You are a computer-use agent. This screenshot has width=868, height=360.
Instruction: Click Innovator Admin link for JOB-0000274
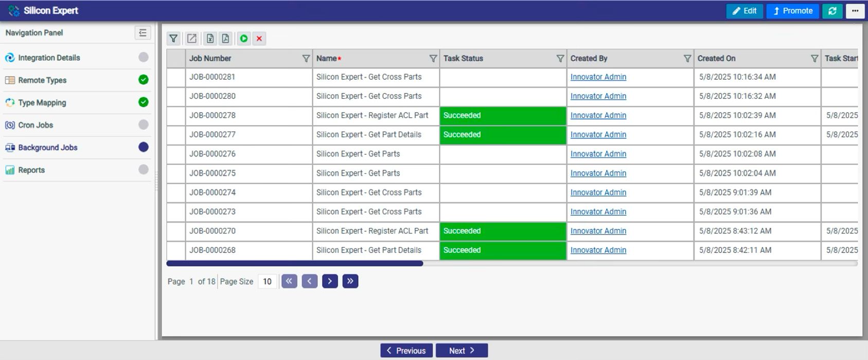click(x=598, y=193)
